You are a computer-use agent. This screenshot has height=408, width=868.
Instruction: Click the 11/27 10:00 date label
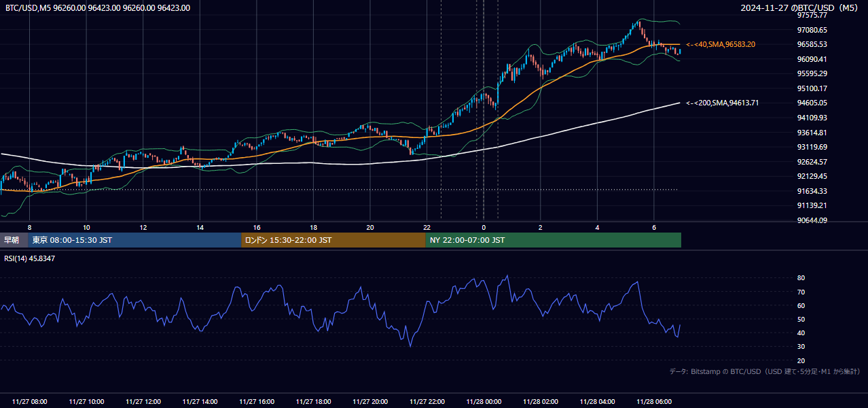click(x=86, y=402)
